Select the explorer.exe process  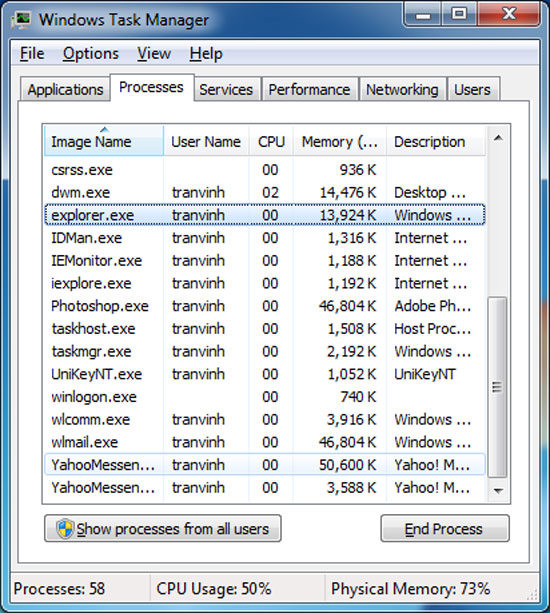click(265, 215)
